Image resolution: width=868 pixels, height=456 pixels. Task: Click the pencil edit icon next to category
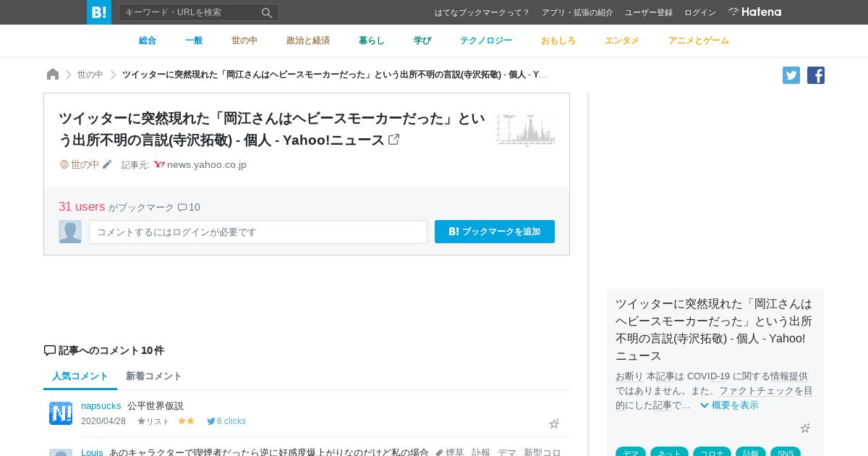[107, 164]
